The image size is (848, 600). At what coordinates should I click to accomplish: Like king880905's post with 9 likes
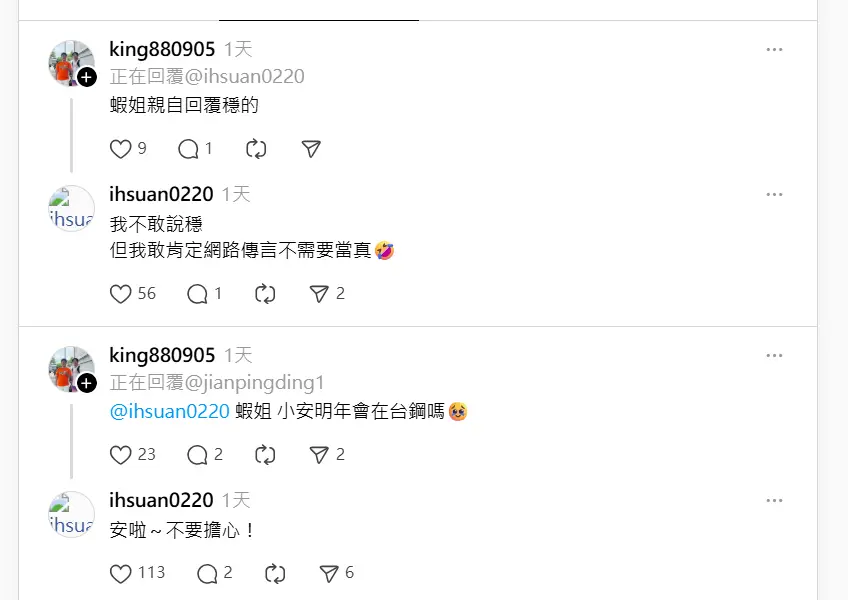[x=121, y=149]
